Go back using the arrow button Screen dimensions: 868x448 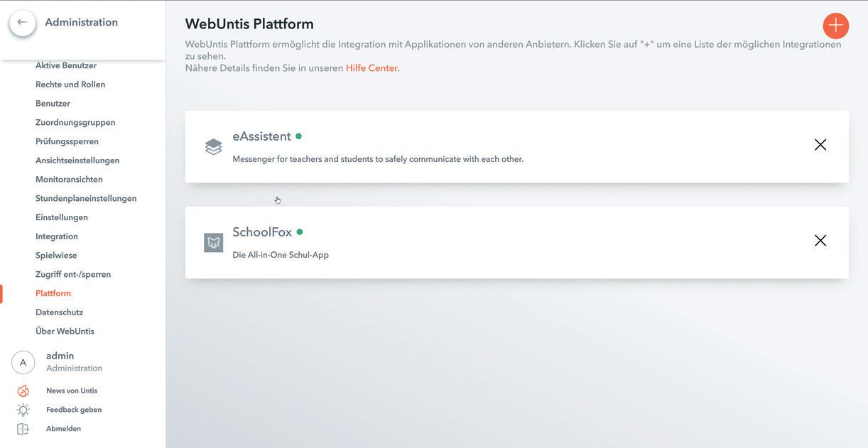pyautogui.click(x=23, y=23)
